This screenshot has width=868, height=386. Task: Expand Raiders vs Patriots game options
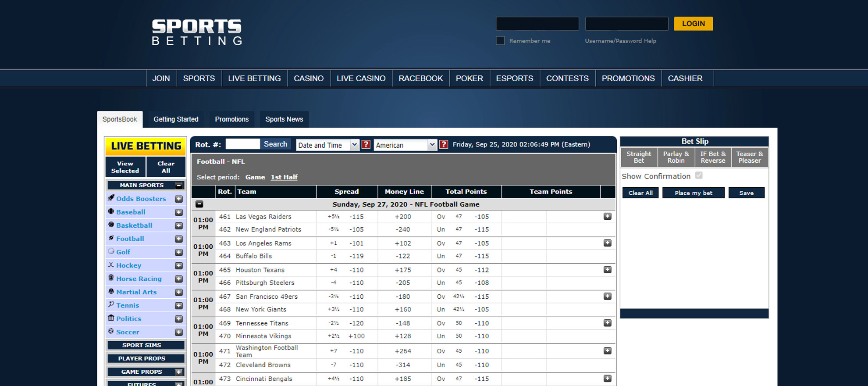click(x=608, y=216)
